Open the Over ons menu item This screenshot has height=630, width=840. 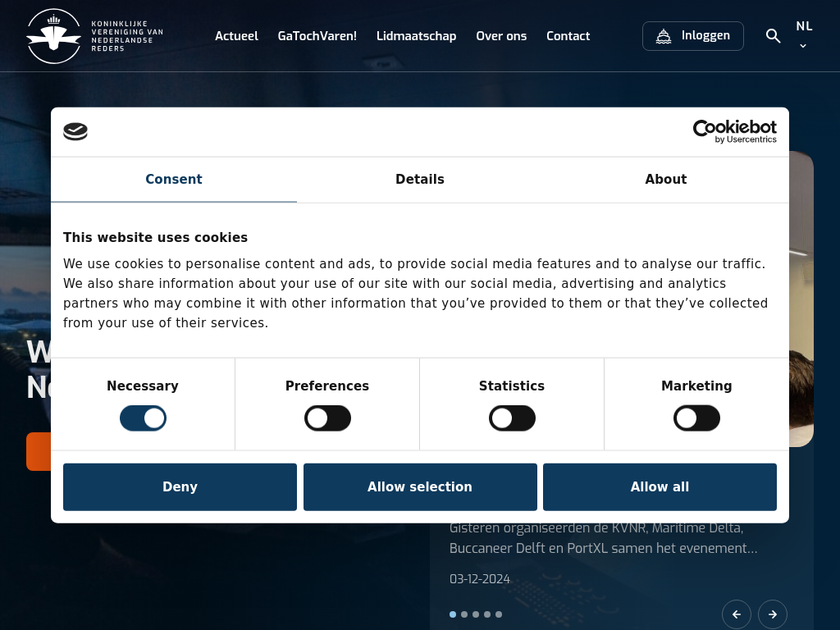click(x=501, y=36)
